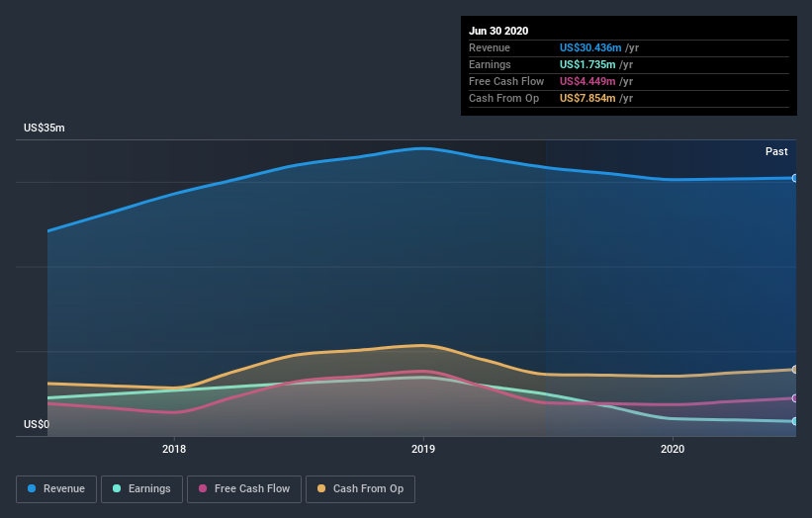Click the Cash From Op label in tooltip
Image resolution: width=812 pixels, height=518 pixels.
[503, 98]
